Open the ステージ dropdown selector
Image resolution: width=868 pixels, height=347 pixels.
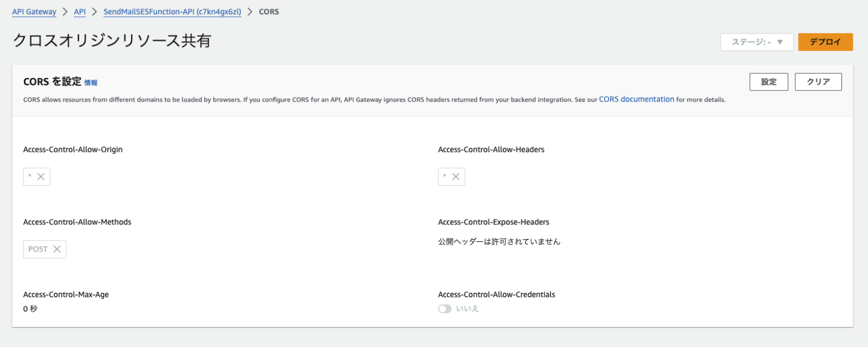[x=757, y=41]
